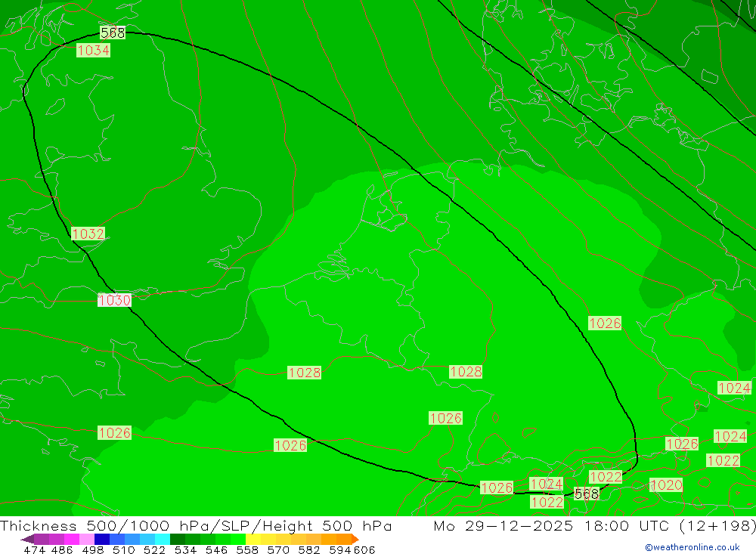756x554 pixels.
Task: Open the weatheronline.co.uk copyright link
Action: 692,547
